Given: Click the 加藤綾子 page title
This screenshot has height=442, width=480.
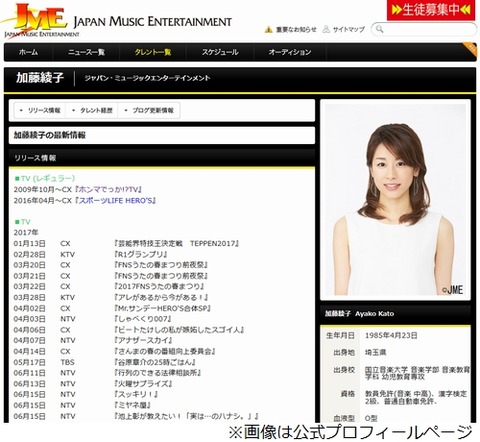Looking at the screenshot, I should [40, 78].
